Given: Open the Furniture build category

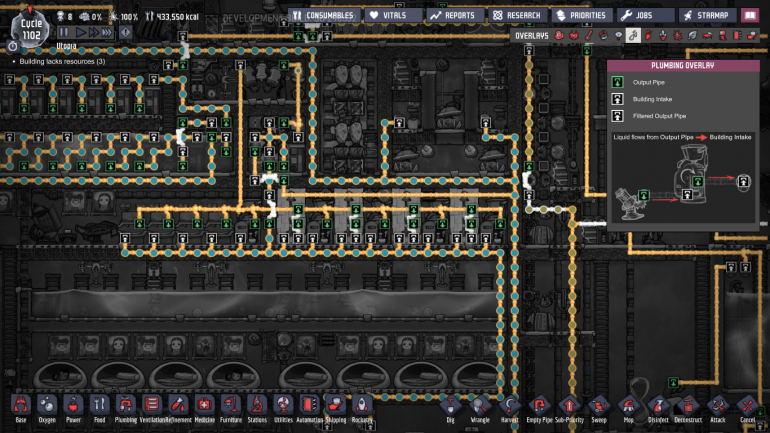Looking at the screenshot, I should point(231,408).
